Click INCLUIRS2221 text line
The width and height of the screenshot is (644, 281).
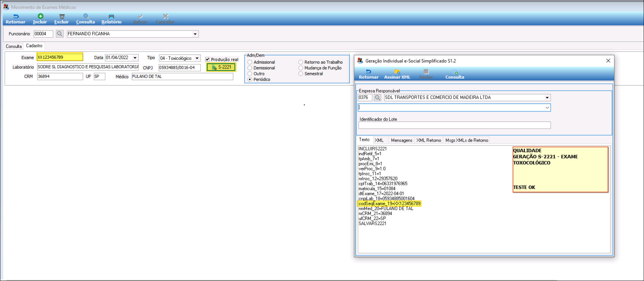(373, 149)
